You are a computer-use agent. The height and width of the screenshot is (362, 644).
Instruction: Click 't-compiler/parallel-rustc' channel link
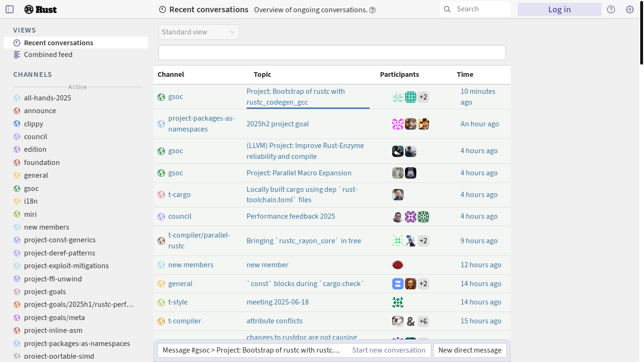199,240
